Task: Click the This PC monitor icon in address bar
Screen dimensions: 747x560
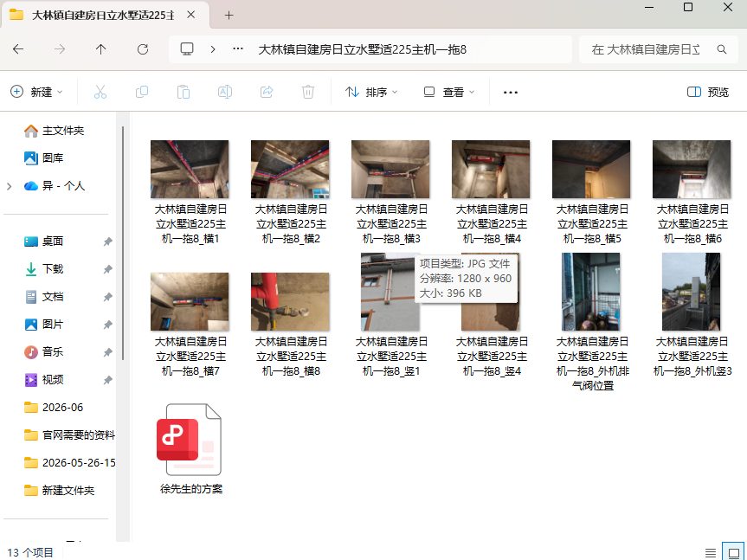Action: click(x=187, y=49)
